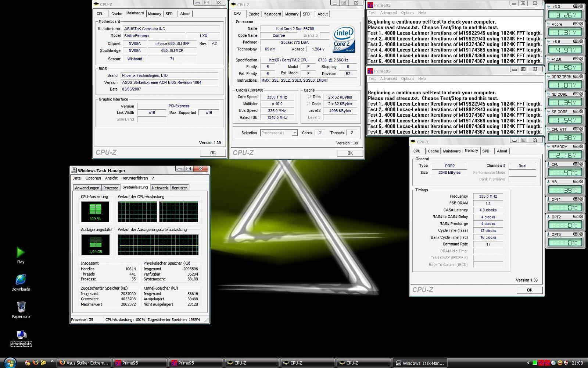
Task: Switch to Cache tab in Mainboard CPU-Z window
Action: point(116,14)
